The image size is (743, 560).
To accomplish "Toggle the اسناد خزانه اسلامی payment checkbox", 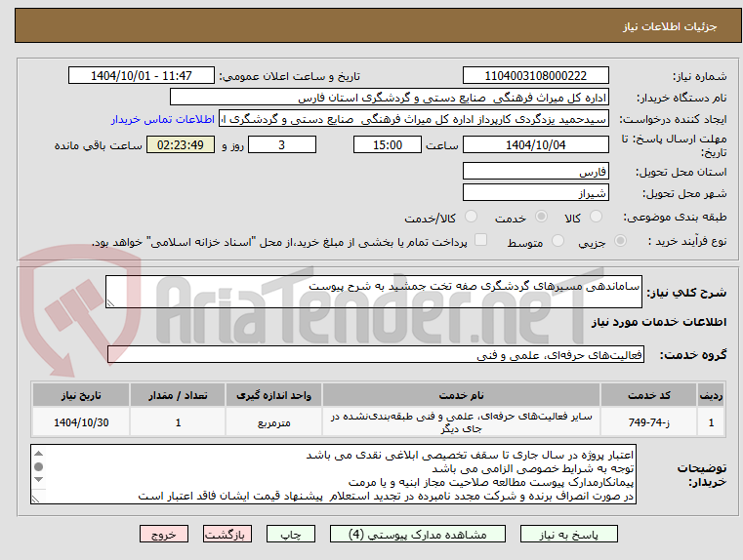I will pos(480,240).
